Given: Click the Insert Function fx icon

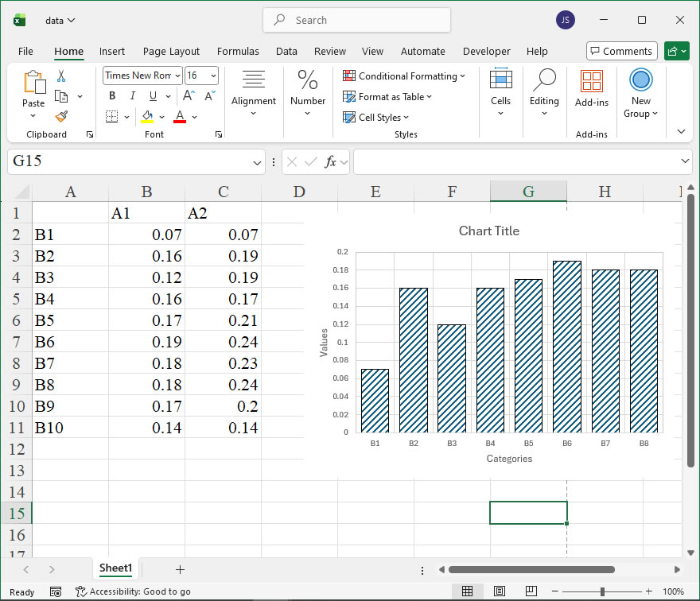Looking at the screenshot, I should 331,161.
